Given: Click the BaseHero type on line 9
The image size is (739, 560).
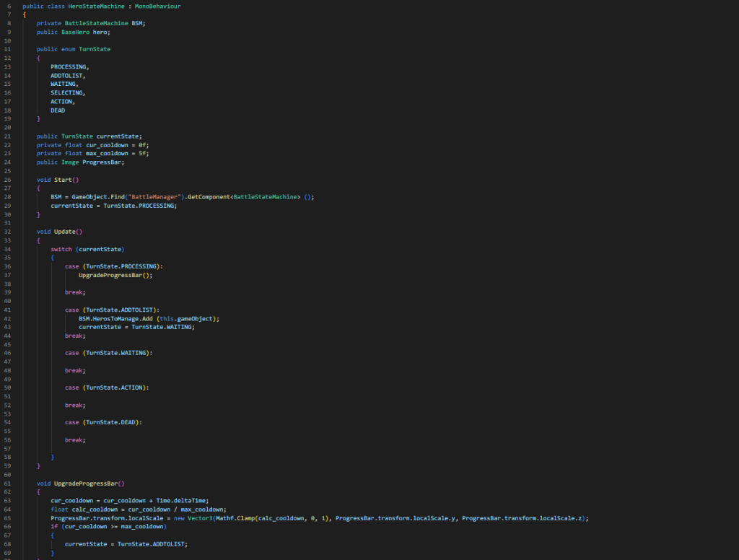Looking at the screenshot, I should pos(74,32).
